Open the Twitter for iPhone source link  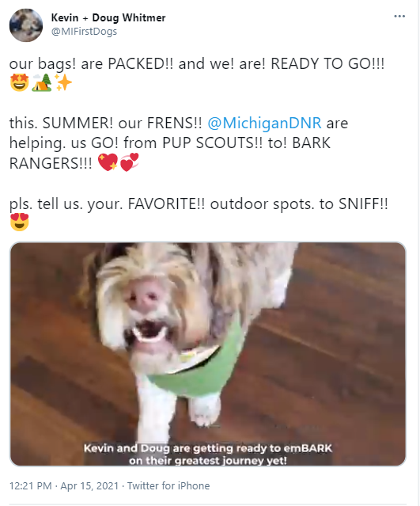pyautogui.click(x=168, y=485)
